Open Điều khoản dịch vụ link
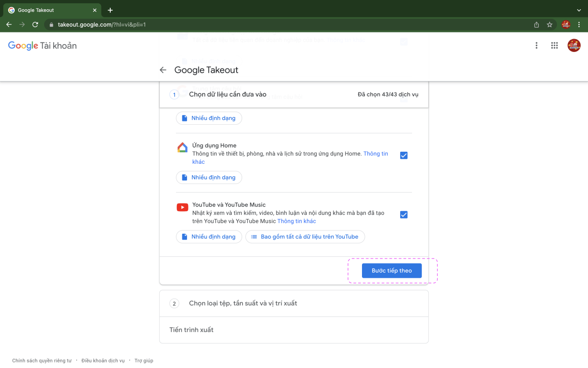The image size is (588, 368). pyautogui.click(x=103, y=361)
